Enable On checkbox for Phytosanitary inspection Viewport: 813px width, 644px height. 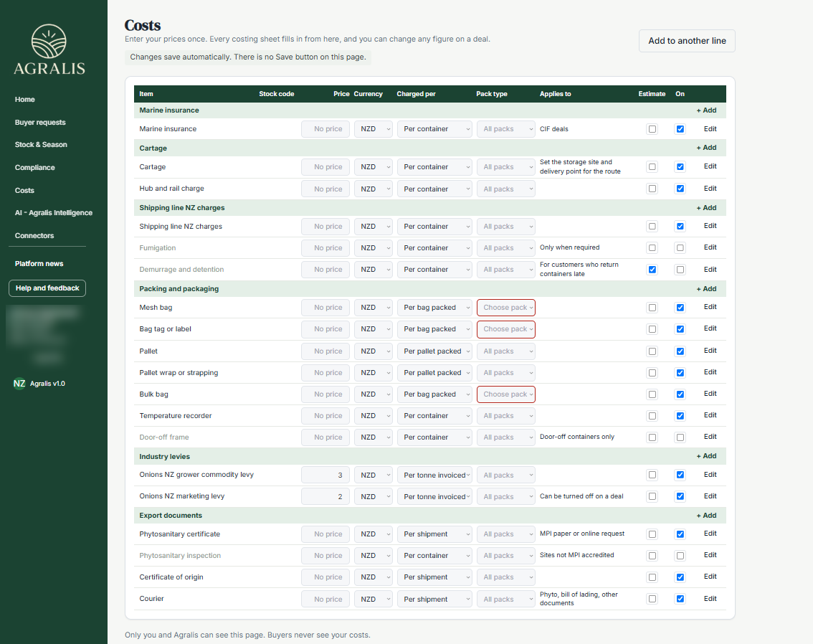680,556
